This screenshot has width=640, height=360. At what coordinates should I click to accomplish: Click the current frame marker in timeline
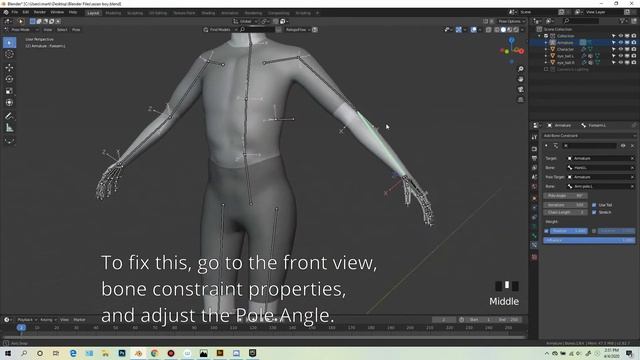point(21,327)
